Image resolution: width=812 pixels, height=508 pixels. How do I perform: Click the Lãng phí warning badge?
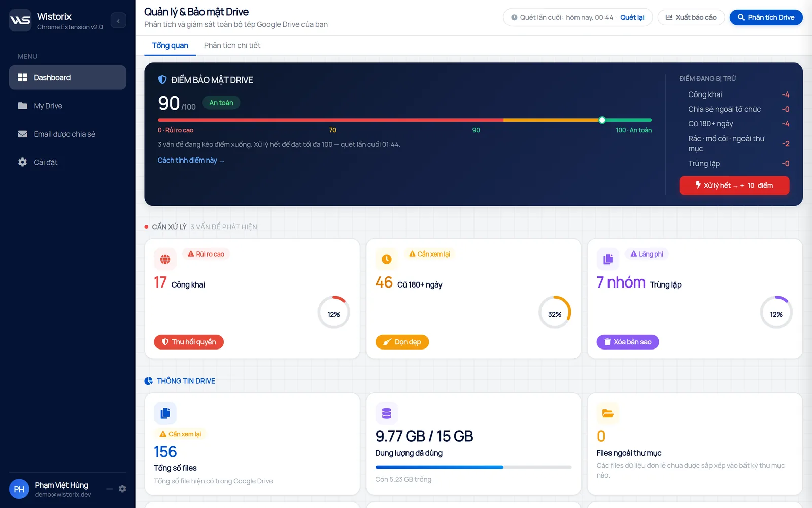(647, 254)
